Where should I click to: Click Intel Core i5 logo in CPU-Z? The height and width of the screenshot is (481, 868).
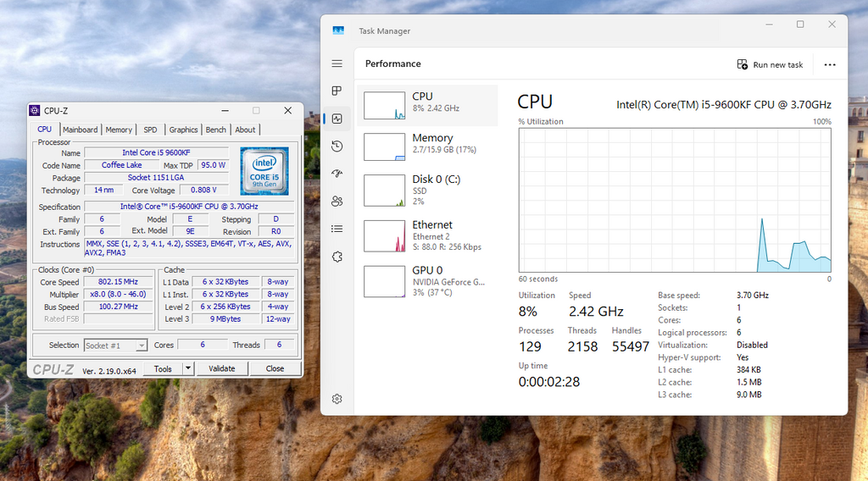[264, 171]
